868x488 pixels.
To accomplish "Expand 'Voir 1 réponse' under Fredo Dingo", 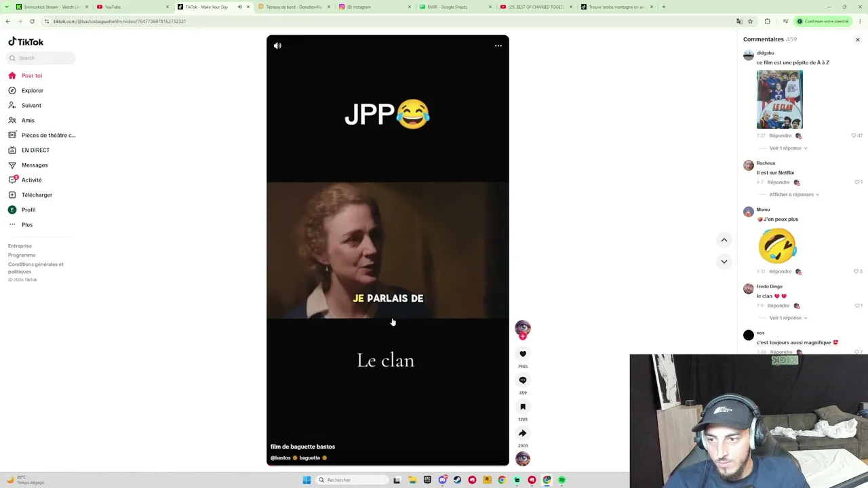I will pos(788,318).
